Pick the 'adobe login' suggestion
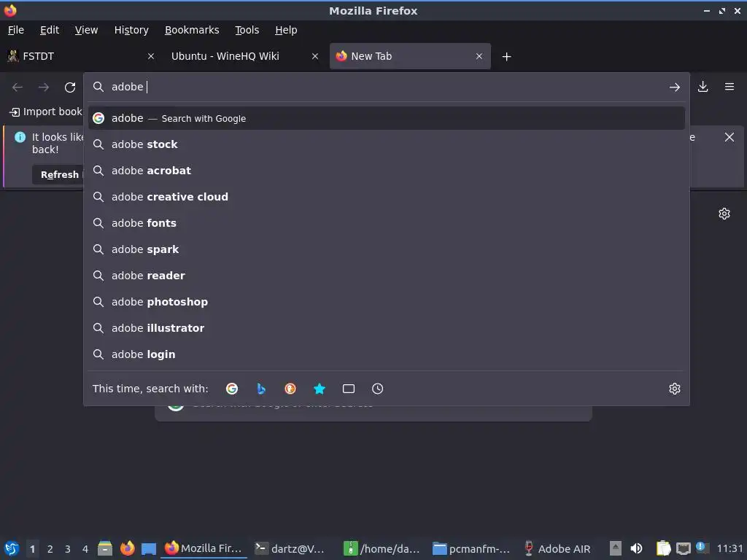This screenshot has width=747, height=560. pyautogui.click(x=387, y=354)
